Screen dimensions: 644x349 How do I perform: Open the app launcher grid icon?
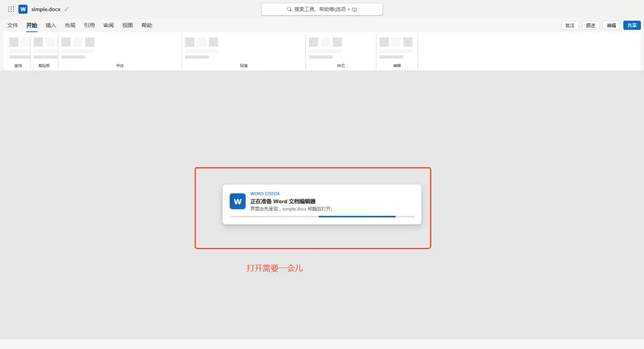click(x=11, y=9)
